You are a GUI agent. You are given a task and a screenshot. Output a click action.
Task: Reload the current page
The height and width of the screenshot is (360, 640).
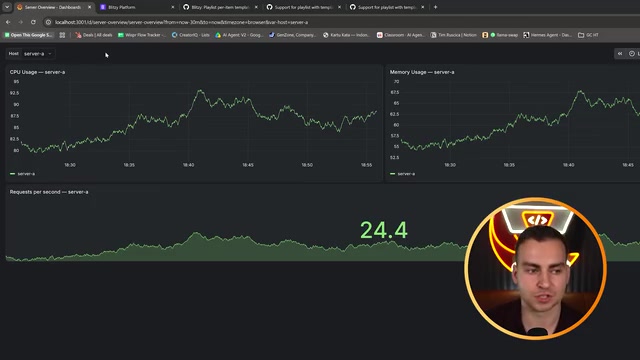[x=33, y=22]
